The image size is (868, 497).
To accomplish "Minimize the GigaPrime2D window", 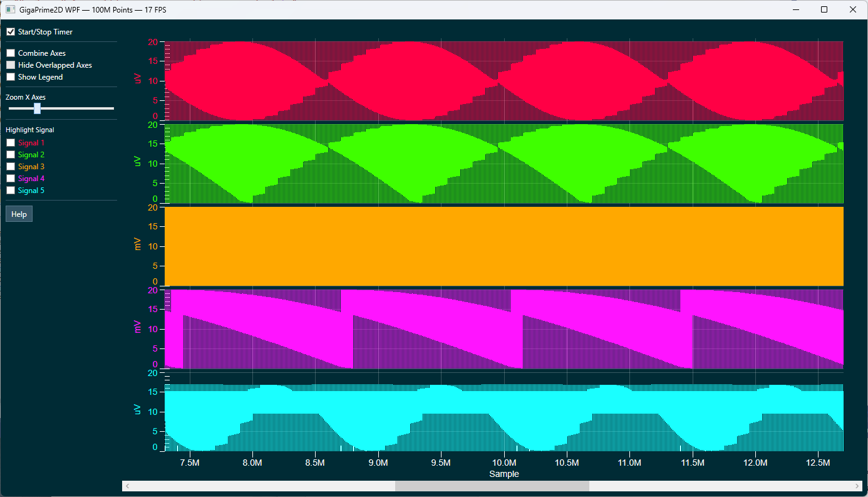I will click(796, 9).
